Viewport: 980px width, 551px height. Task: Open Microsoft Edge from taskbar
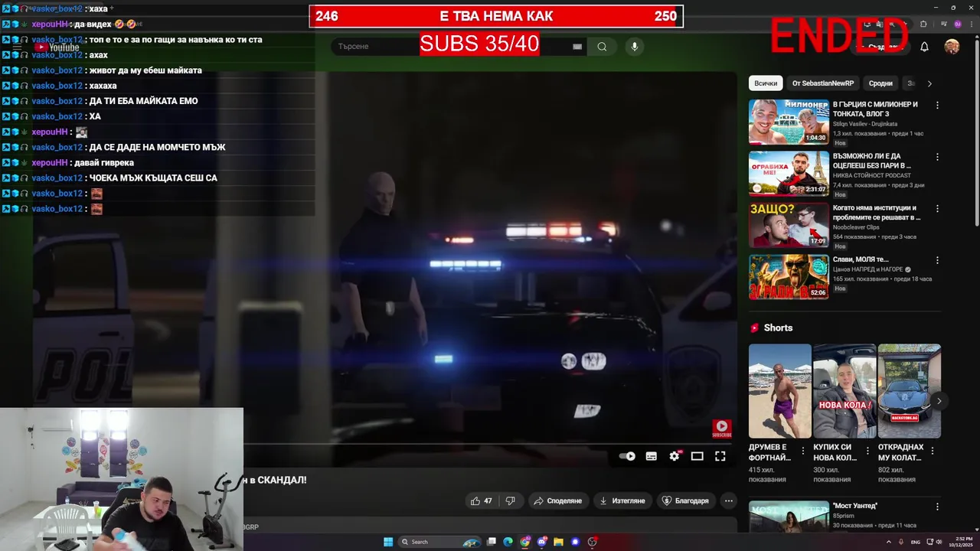tap(508, 542)
